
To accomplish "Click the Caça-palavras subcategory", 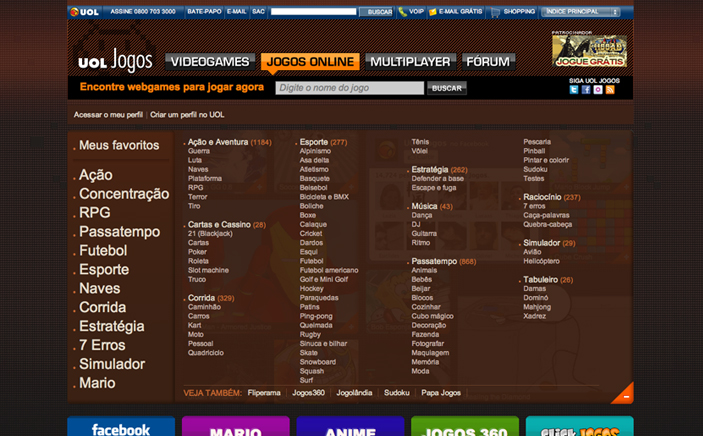I will coord(546,215).
